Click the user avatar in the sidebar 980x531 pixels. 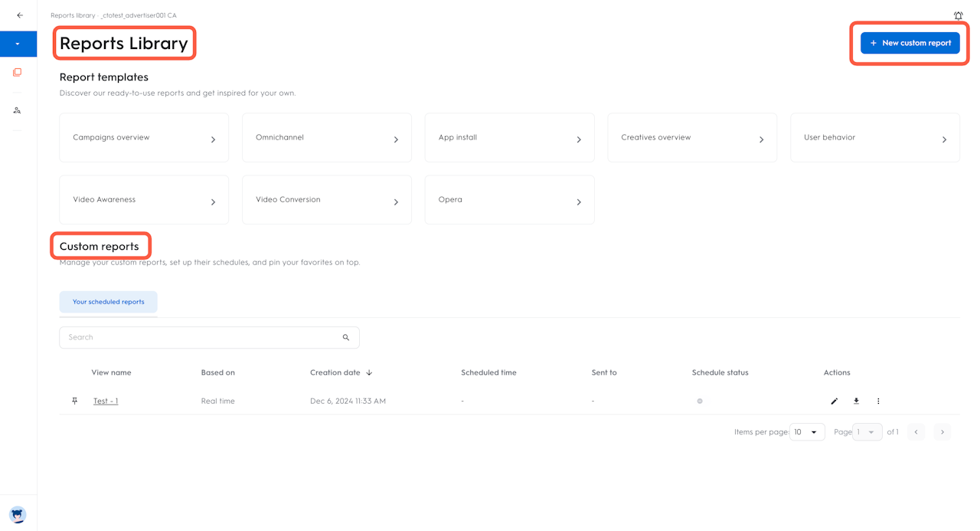18,514
